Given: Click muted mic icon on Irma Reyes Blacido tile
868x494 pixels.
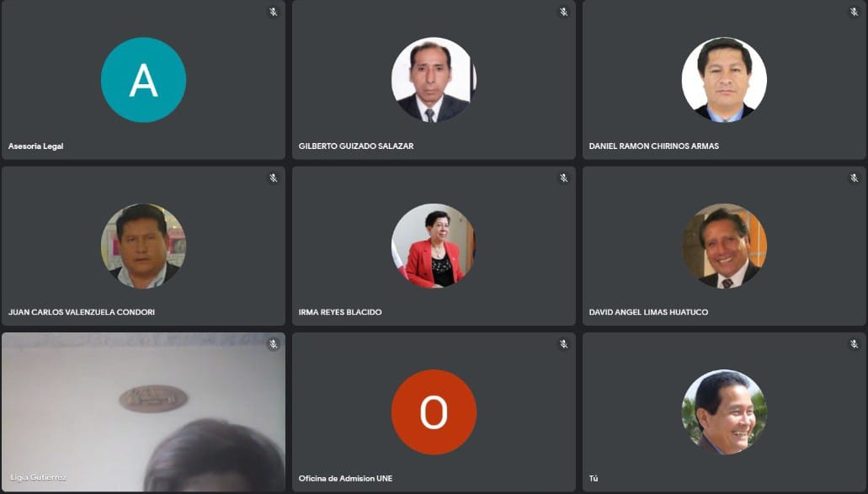Looking at the screenshot, I should click(563, 178).
